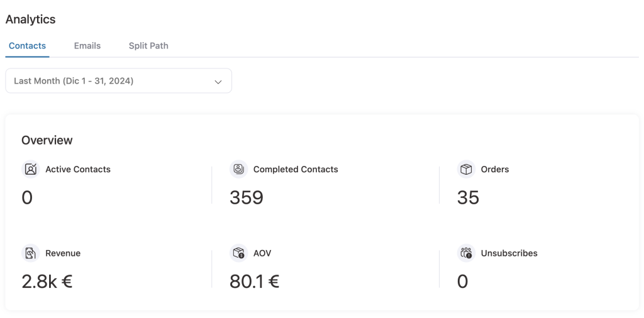
Task: Click the Active Contacts label
Action: (x=78, y=169)
